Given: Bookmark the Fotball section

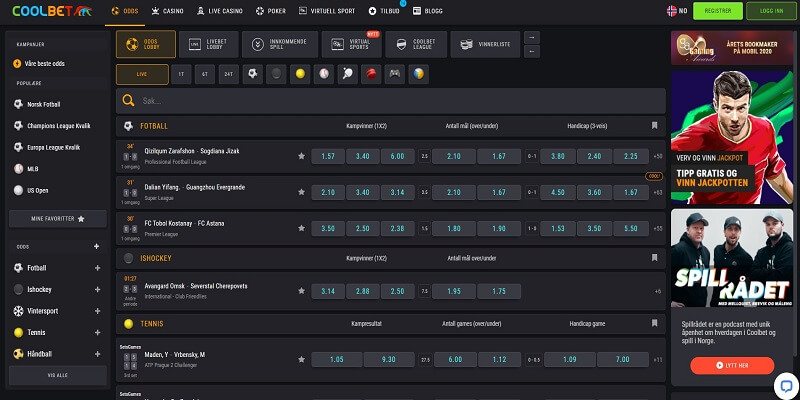Looking at the screenshot, I should [x=655, y=126].
